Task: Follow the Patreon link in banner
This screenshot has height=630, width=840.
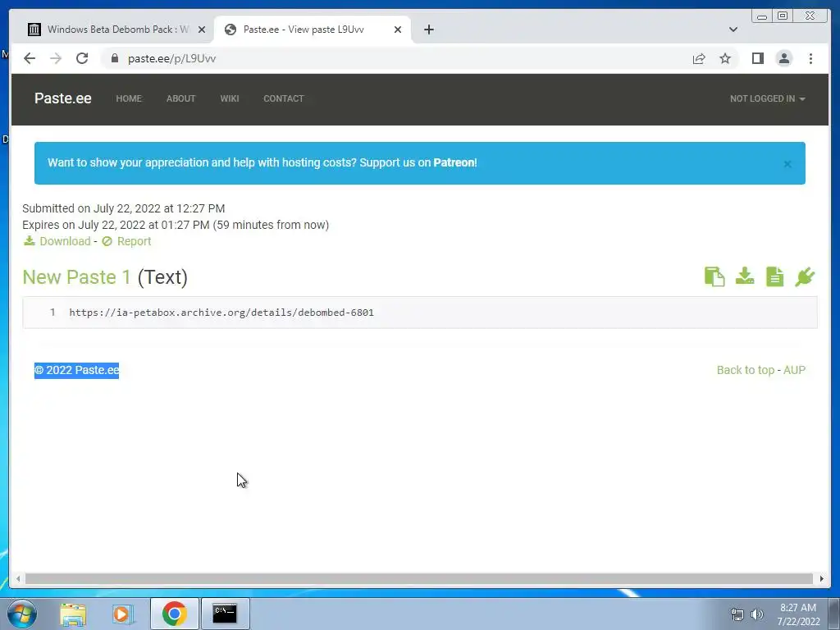Action: pyautogui.click(x=454, y=162)
